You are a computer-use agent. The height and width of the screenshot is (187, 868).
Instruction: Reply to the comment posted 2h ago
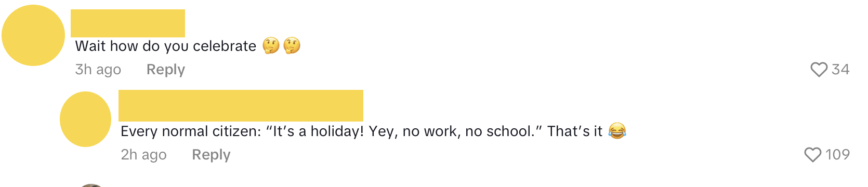pos(211,155)
